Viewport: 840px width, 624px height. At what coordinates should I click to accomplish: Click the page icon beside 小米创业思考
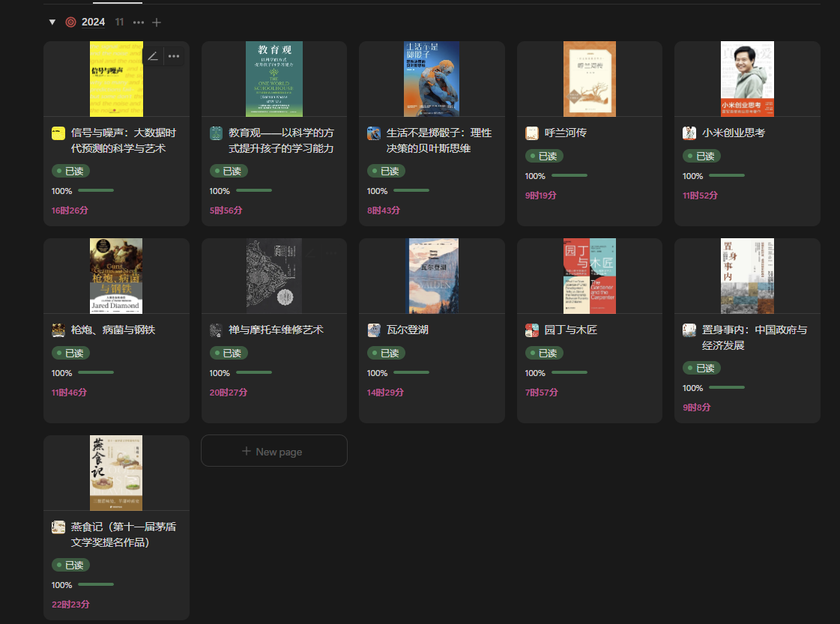[x=689, y=133]
